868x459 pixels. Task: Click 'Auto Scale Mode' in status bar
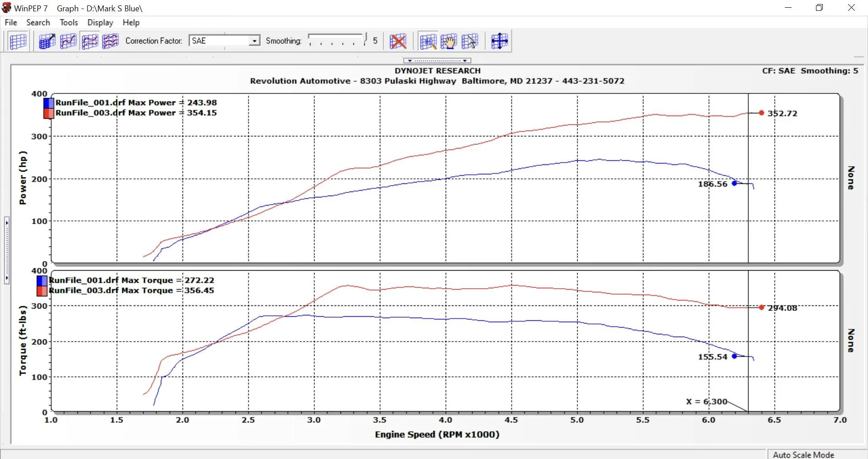(x=803, y=455)
